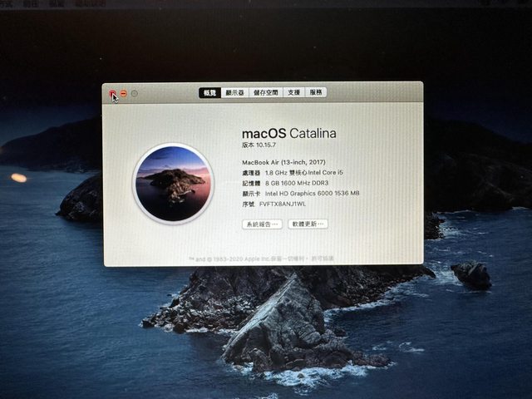Minimize window with the yellow button

coord(123,94)
